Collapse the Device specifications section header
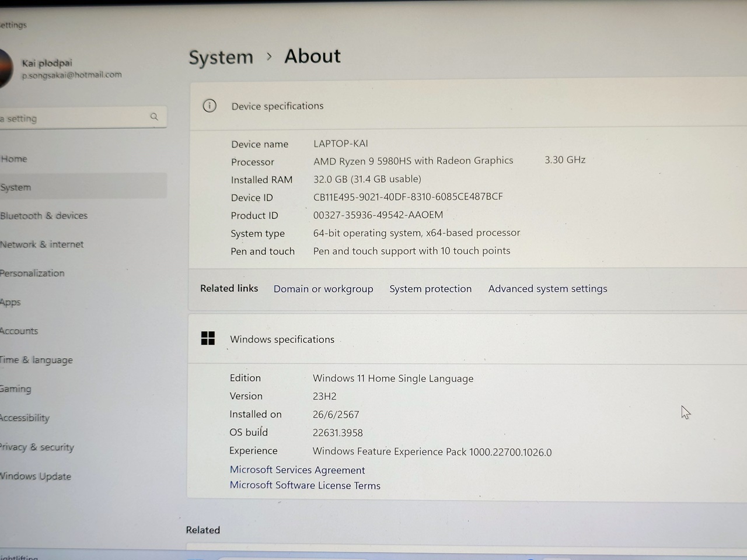Viewport: 747px width, 560px height. tap(468, 106)
